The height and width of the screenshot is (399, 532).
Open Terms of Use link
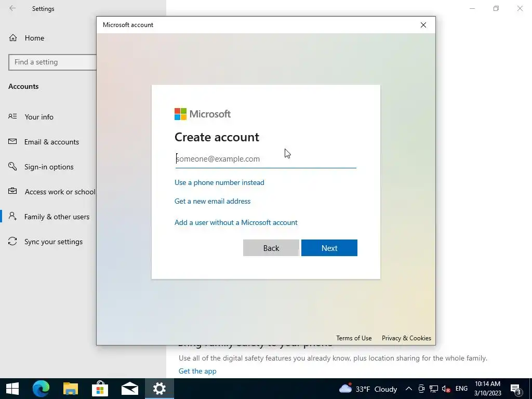click(354, 338)
